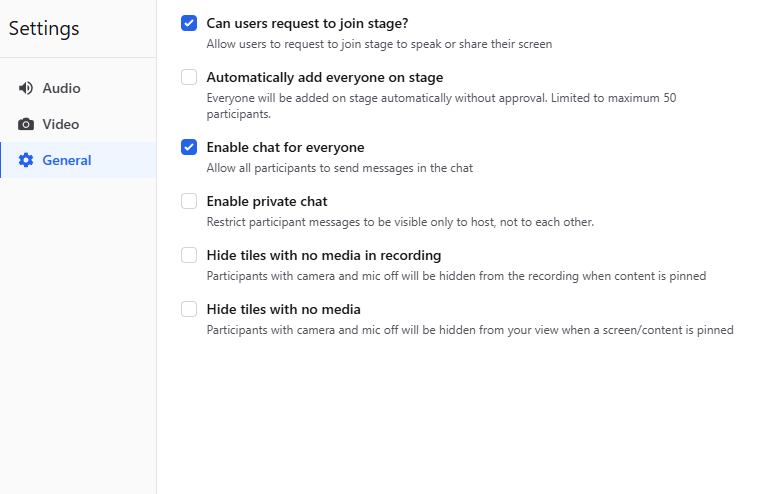This screenshot has height=494, width=761.
Task: Enable "Automatically add everyone on stage" checkbox
Action: (189, 77)
